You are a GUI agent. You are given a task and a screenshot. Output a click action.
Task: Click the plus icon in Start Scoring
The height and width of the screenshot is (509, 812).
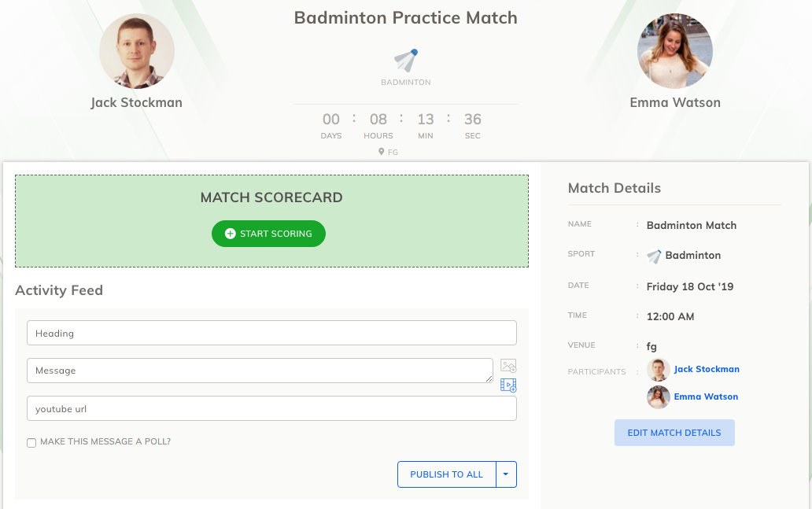coord(230,234)
